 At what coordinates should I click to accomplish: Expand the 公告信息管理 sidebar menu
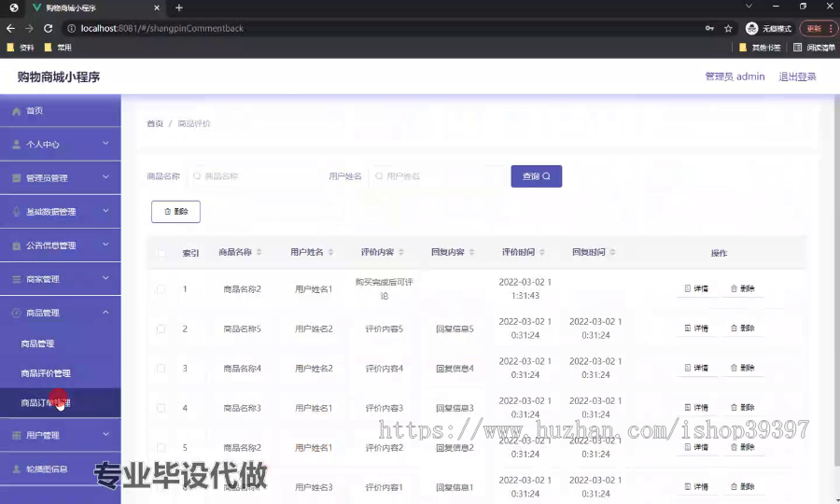click(x=60, y=245)
